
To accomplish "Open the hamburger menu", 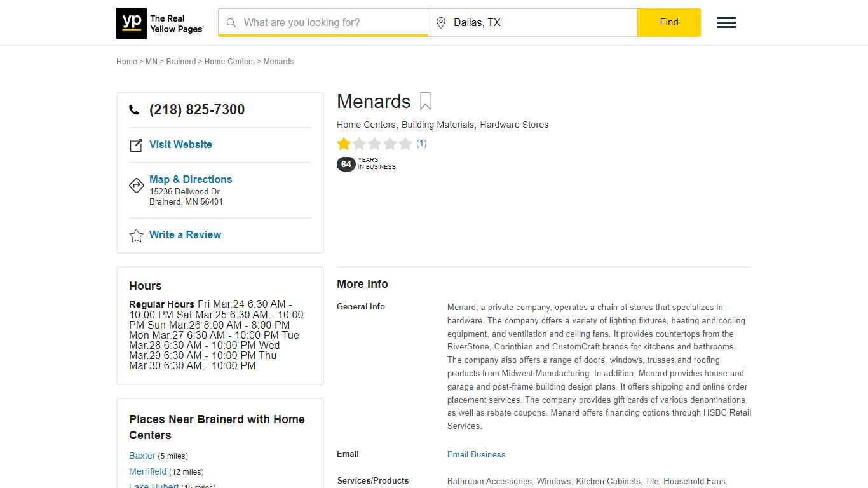I will tap(726, 23).
